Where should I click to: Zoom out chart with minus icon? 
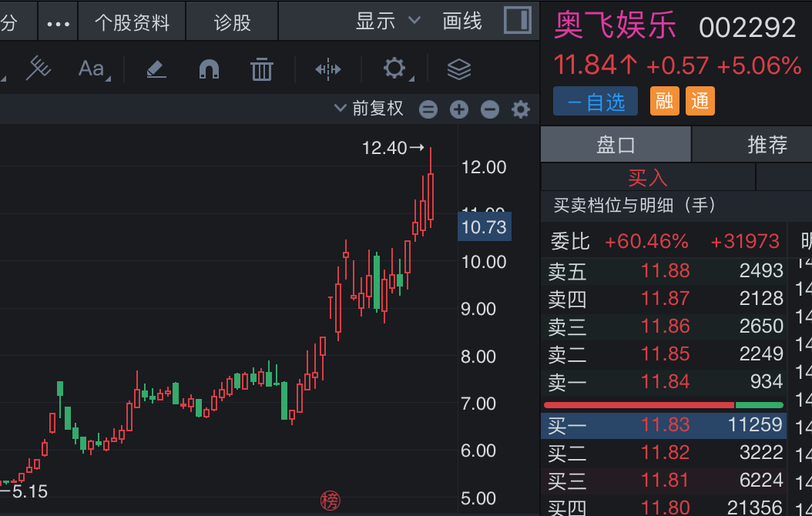490,109
